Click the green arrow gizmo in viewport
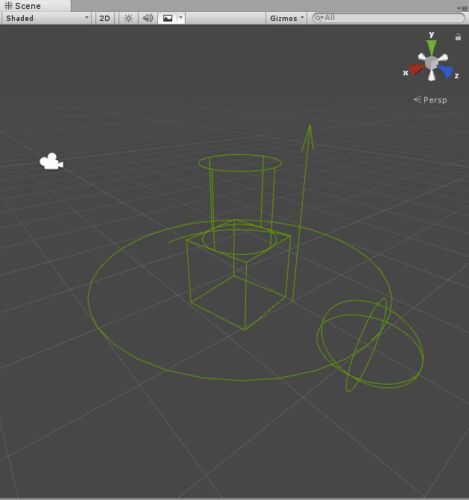This screenshot has width=469, height=500. pyautogui.click(x=301, y=213)
